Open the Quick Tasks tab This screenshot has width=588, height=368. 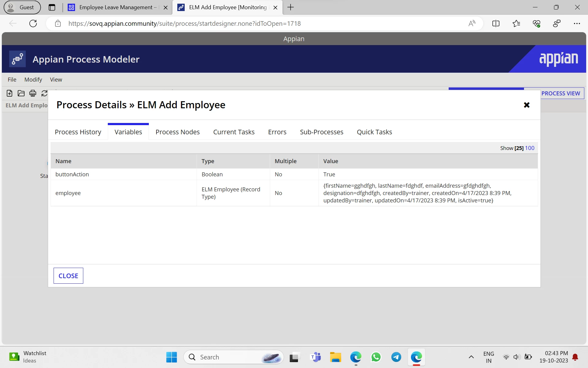coord(375,132)
